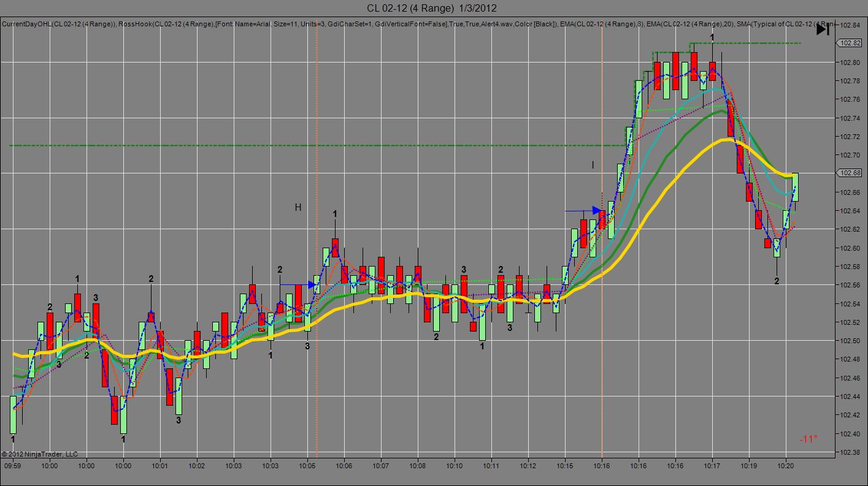Click the 102.66 price axis label

[x=850, y=192]
